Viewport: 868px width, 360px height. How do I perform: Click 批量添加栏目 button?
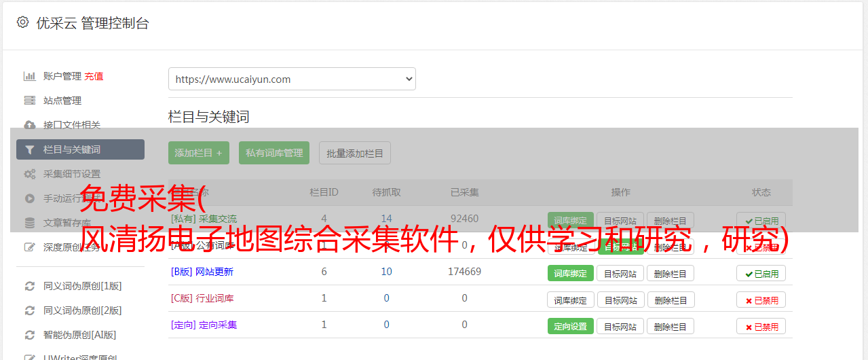(x=355, y=153)
